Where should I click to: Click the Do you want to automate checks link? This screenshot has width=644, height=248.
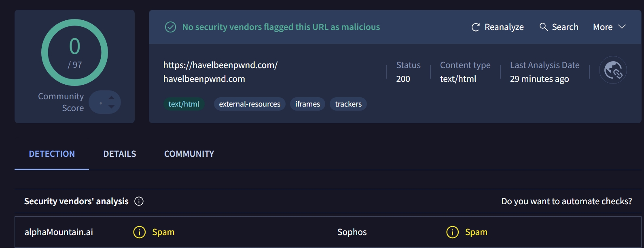567,201
